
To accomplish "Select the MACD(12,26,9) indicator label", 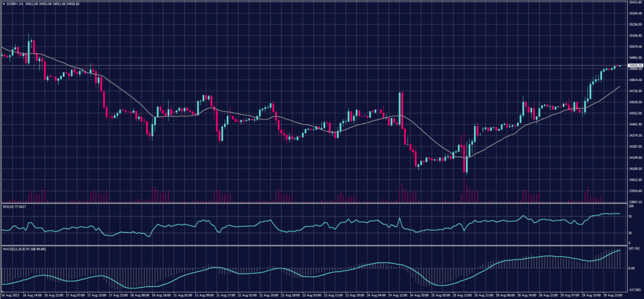I will pyautogui.click(x=13, y=248).
